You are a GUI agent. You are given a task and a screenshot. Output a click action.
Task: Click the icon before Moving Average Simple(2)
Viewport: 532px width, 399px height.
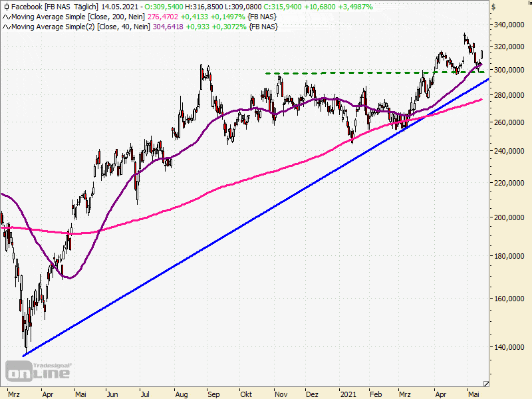[x=6, y=27]
